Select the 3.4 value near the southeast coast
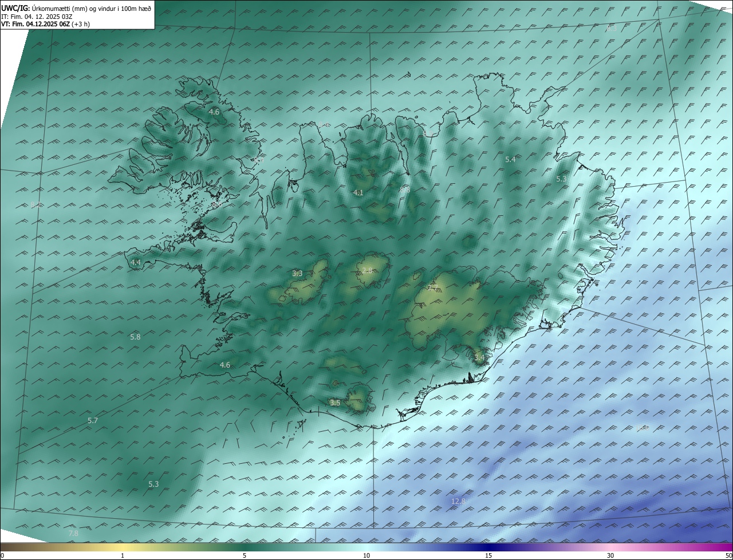 (479, 358)
